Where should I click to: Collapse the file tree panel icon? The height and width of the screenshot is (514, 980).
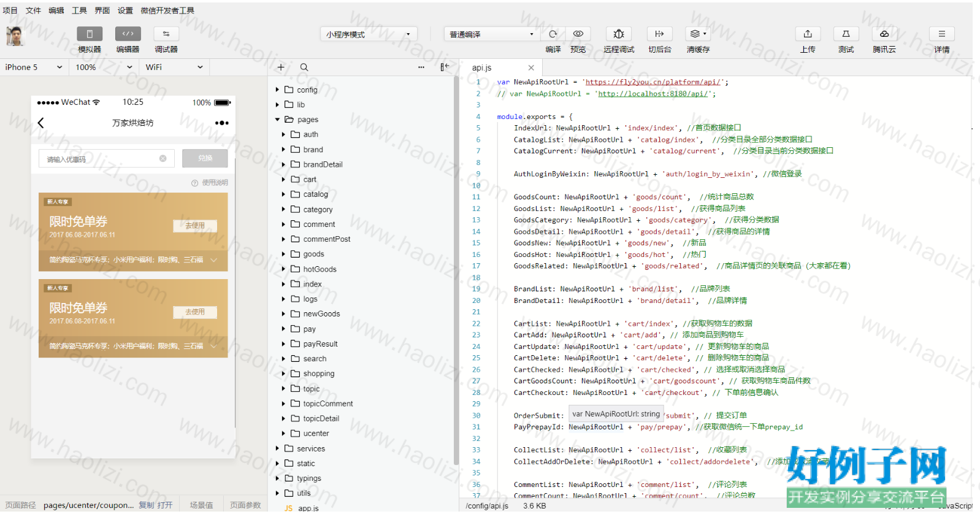click(445, 67)
